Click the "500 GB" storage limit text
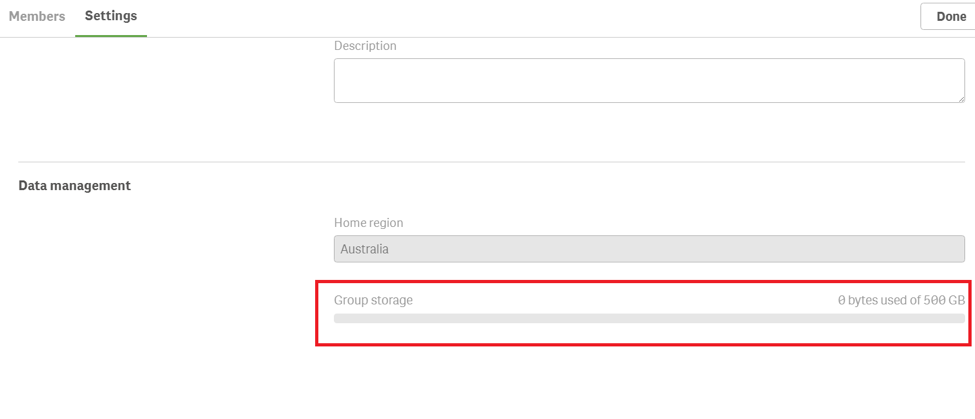Viewport: 975px width, 419px height. [x=944, y=300]
